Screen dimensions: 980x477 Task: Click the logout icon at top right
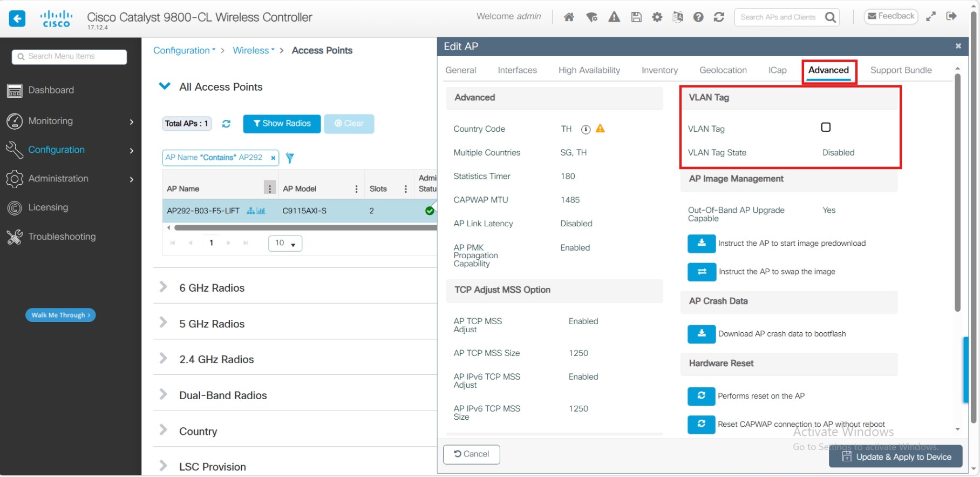pyautogui.click(x=951, y=16)
